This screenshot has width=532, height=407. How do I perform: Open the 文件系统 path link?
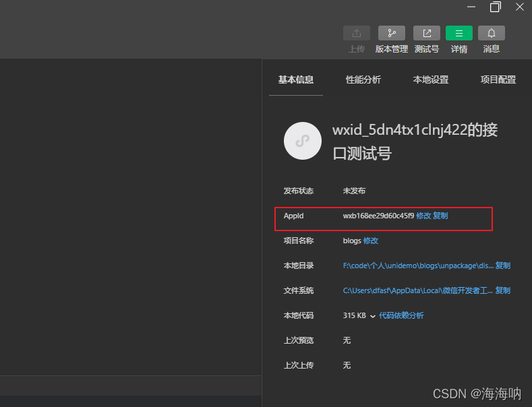coord(417,290)
